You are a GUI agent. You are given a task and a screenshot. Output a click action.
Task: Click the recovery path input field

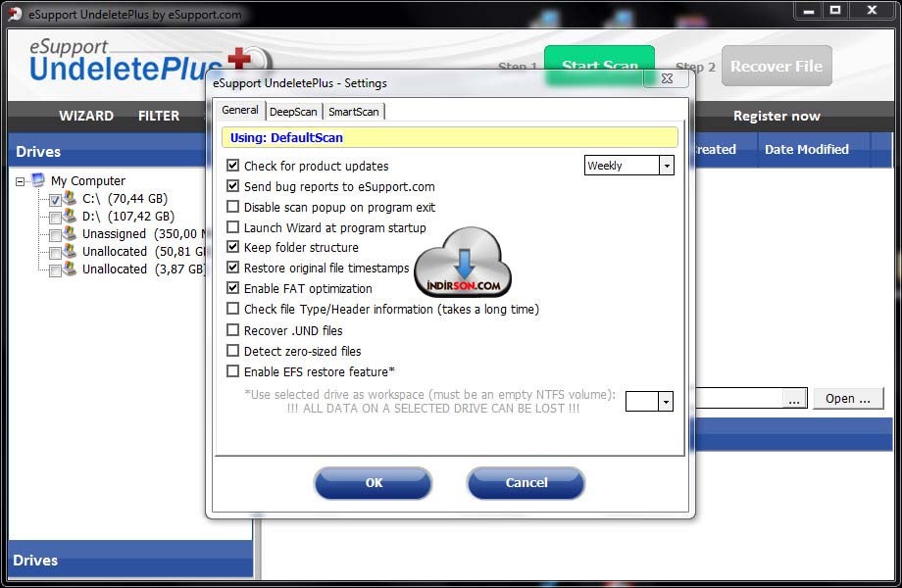(739, 398)
